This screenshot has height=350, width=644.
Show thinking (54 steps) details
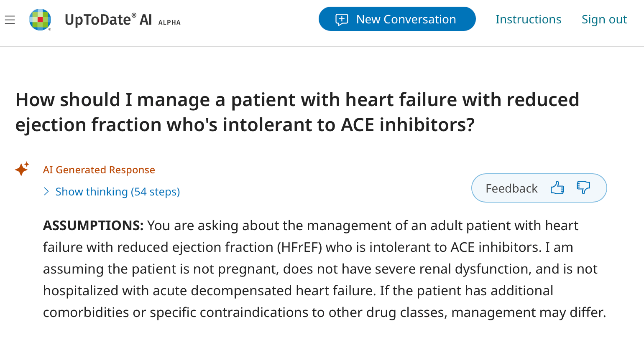click(118, 192)
